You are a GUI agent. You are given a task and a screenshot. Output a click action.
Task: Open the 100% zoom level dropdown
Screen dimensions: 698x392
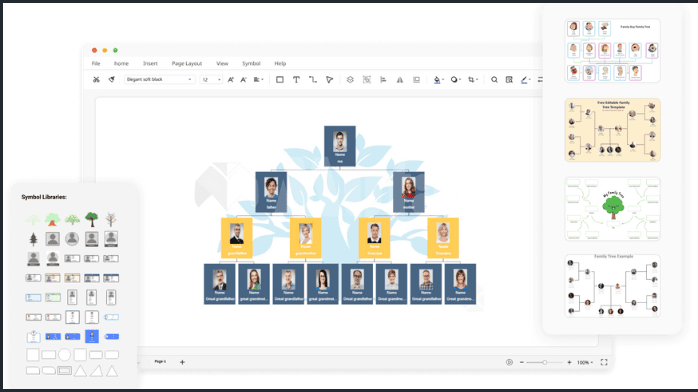pos(585,362)
